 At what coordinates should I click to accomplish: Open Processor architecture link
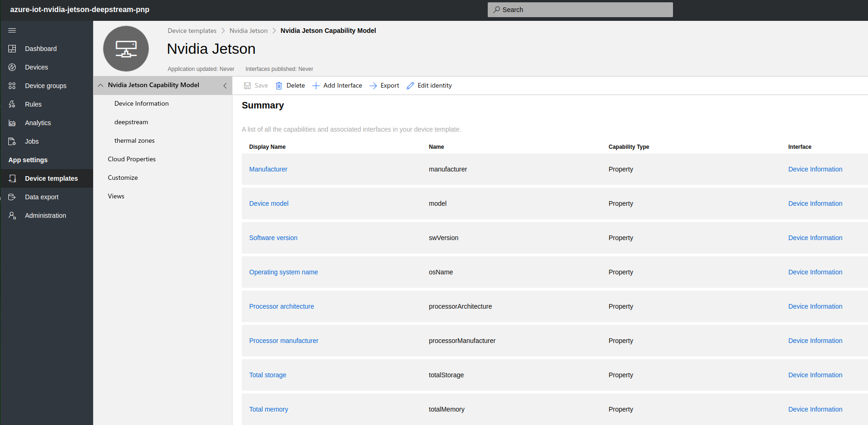(x=282, y=306)
